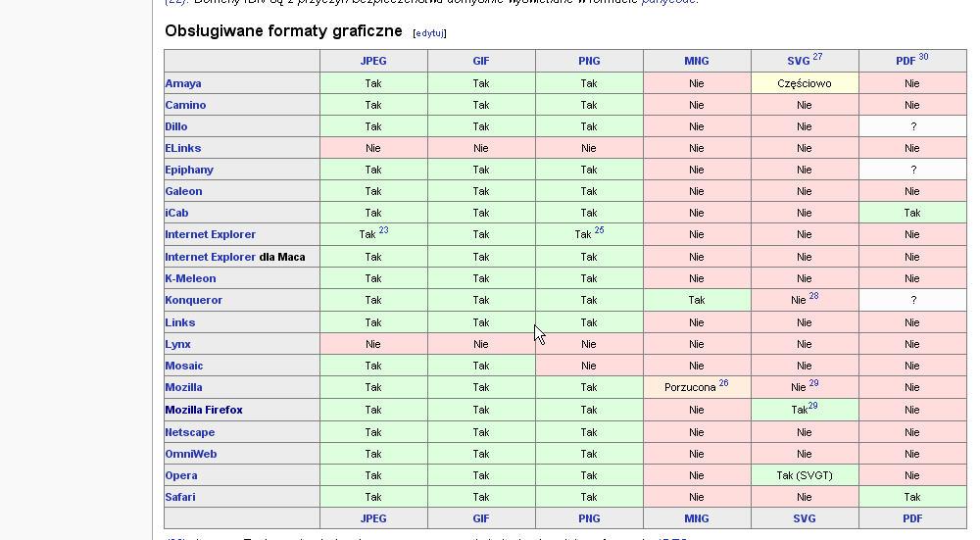Viewport: 980px width, 540px height.
Task: Open the Safari browser link
Action: [180, 497]
